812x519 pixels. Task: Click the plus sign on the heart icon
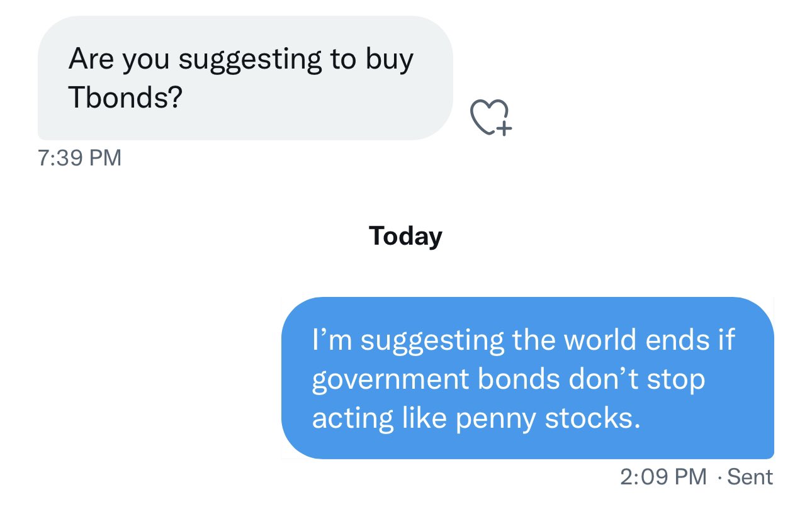pyautogui.click(x=504, y=128)
